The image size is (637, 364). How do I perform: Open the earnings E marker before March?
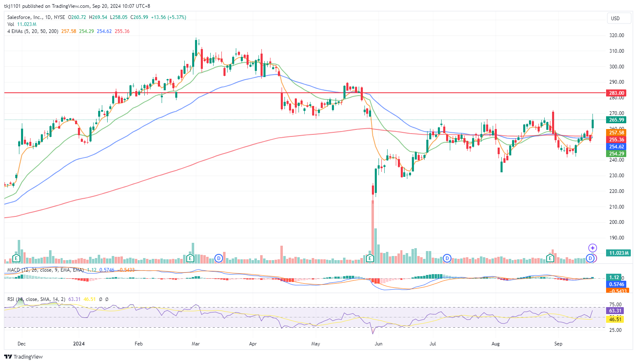[190, 258]
